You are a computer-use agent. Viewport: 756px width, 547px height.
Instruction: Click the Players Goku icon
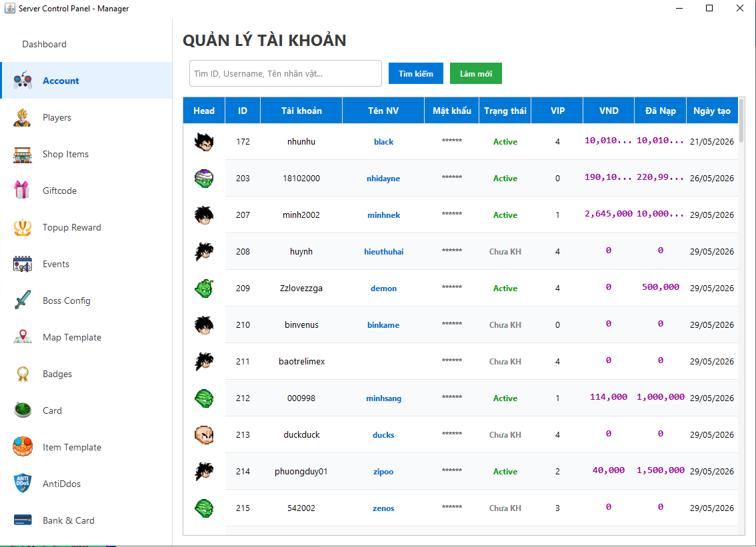coord(23,117)
